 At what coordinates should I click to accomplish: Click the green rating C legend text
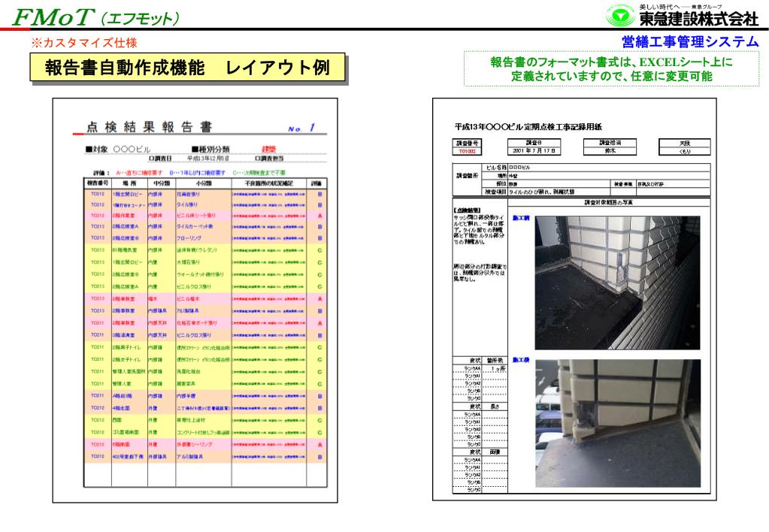(259, 173)
